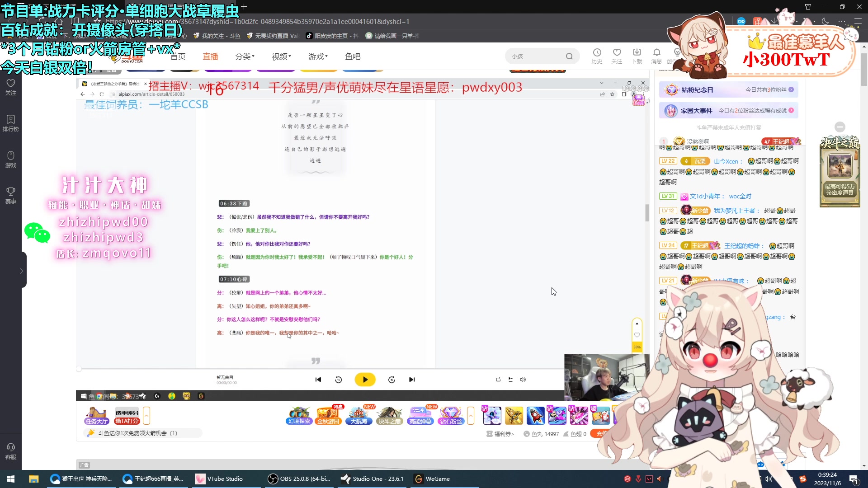Toggle the loop mode icon in music player
The width and height of the screenshot is (868, 488).
pos(498,380)
